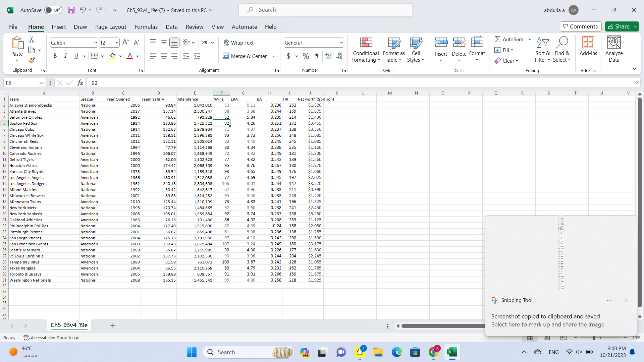Viewport: 644px width, 362px height.
Task: Click Decrease Decimal icon
Action: coord(339,56)
